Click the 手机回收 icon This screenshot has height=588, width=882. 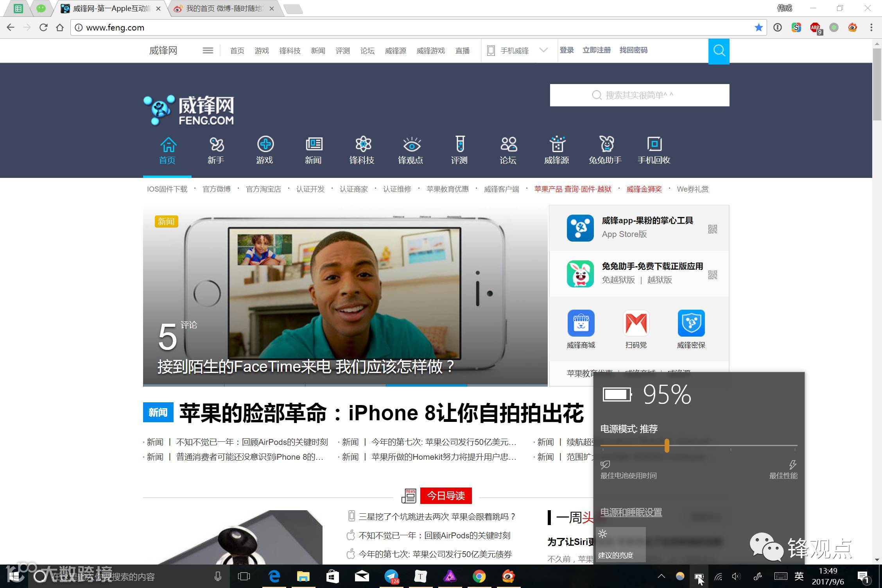coord(654,144)
